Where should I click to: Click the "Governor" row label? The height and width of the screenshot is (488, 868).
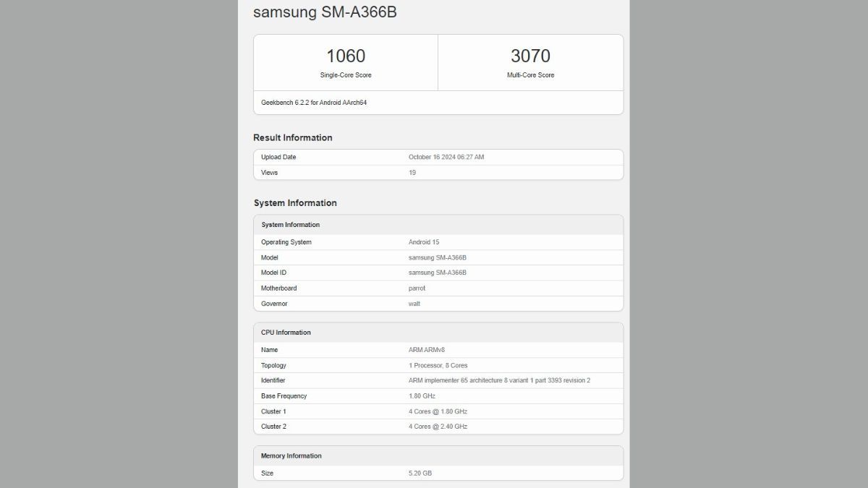point(274,304)
